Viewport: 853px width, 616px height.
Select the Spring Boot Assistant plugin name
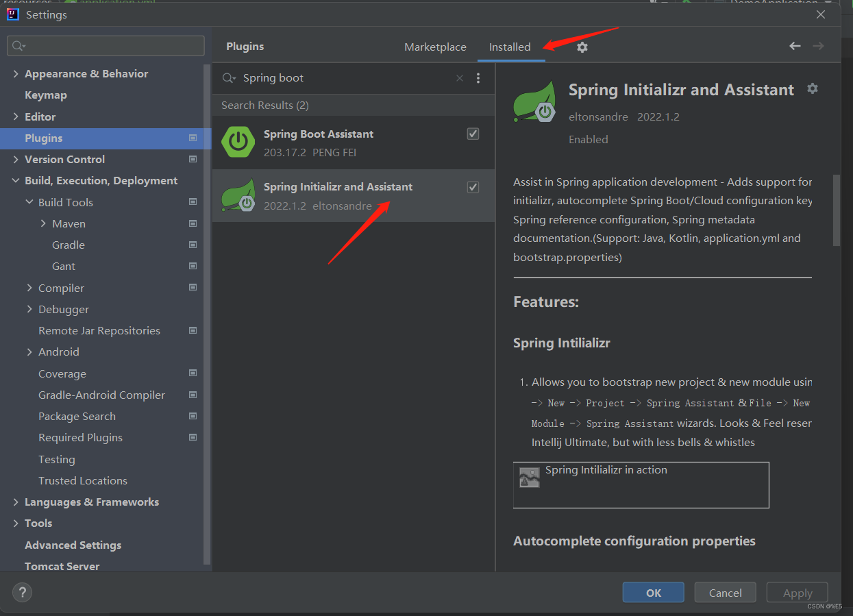(x=319, y=134)
